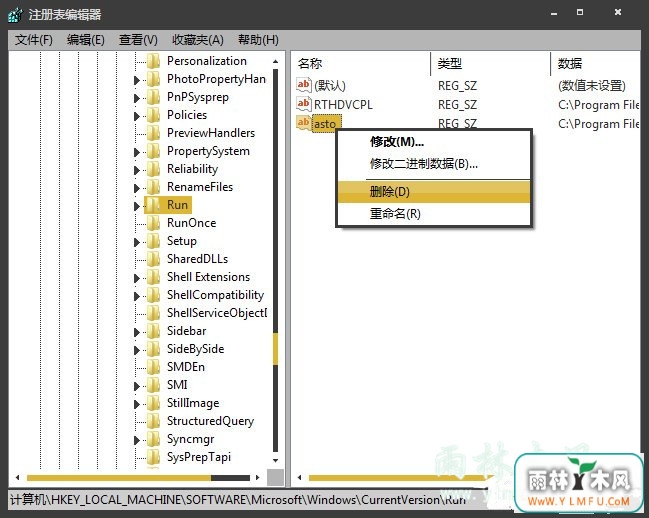Click the Registry Editor app icon in title bar
649x518 pixels.
tap(15, 15)
